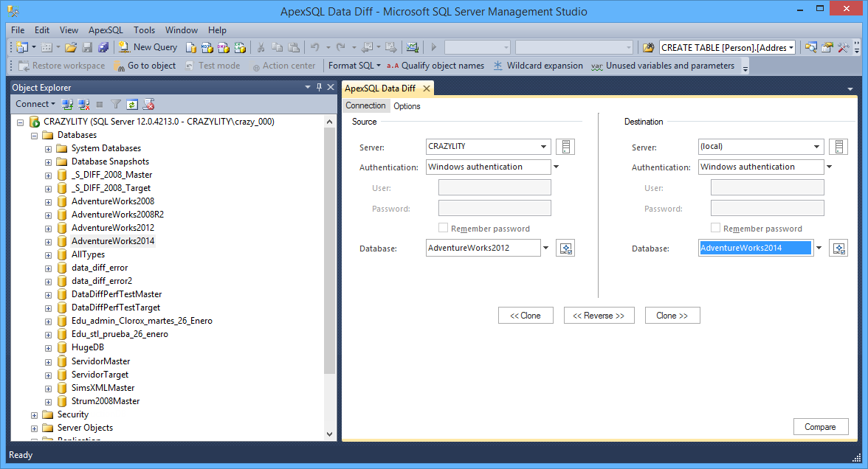Open the Connect dropdown in Object Explorer

coord(35,104)
